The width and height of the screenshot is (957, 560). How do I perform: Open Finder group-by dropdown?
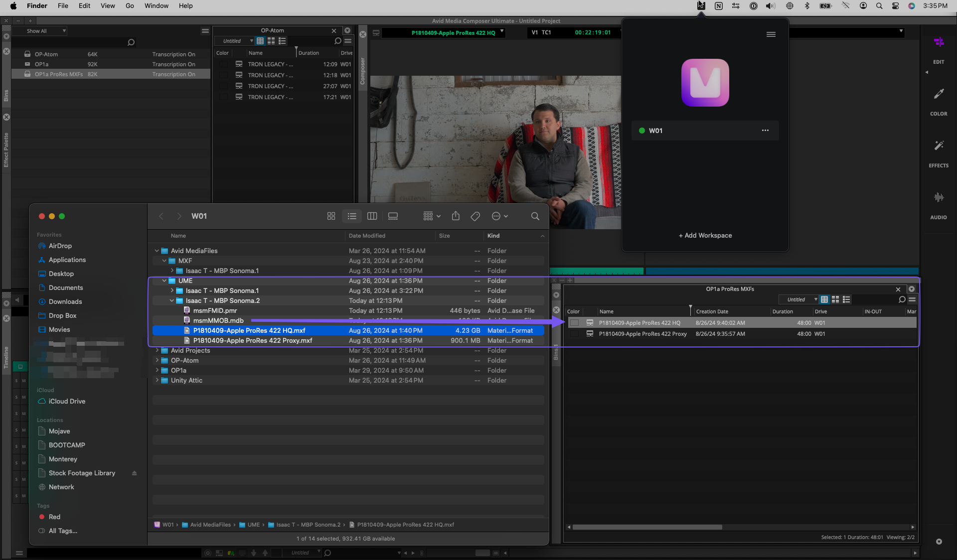[x=432, y=216]
